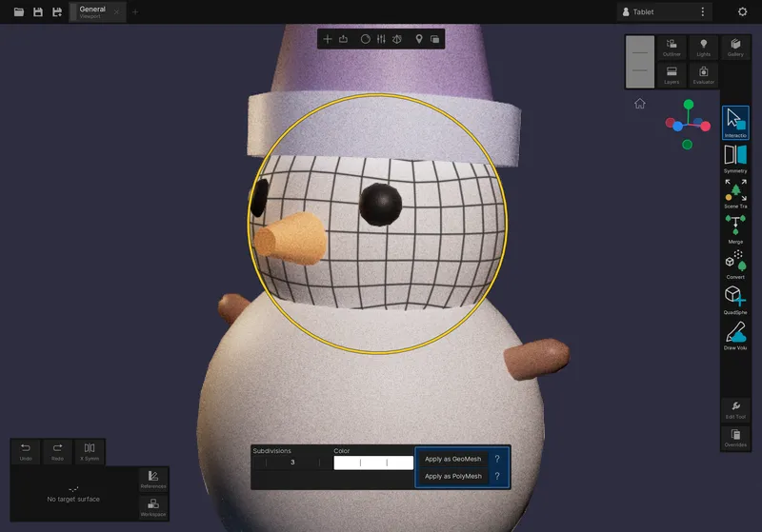Click Apply as PolyMesh
Screen dimensions: 762x532
coord(453,476)
